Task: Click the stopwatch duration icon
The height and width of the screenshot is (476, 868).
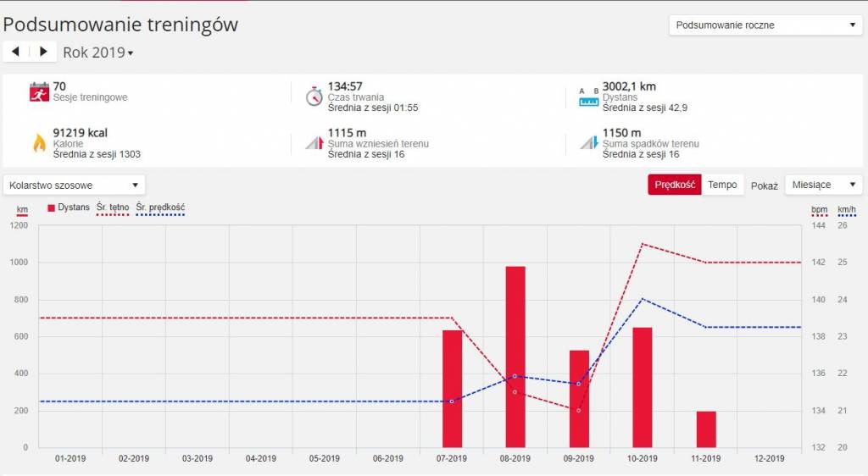Action: tap(314, 97)
